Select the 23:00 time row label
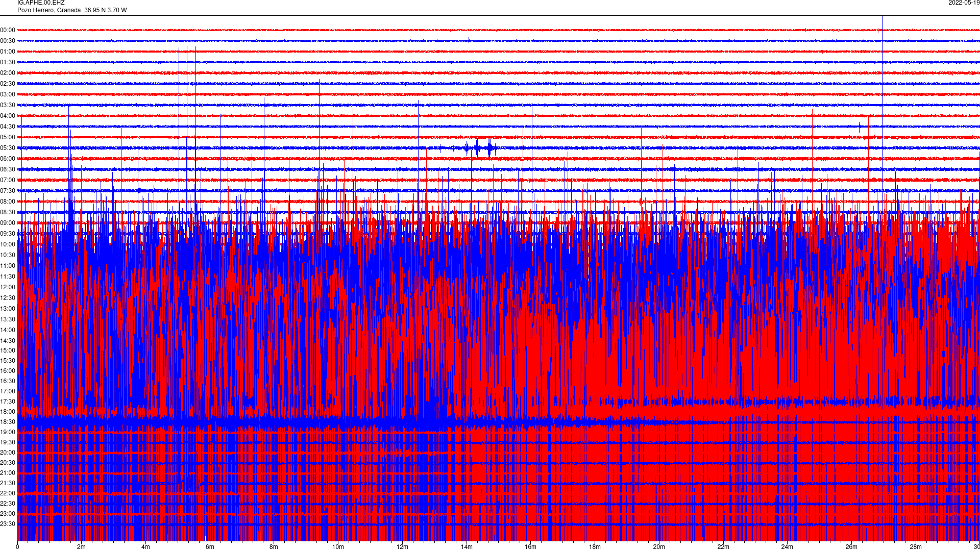 [8, 514]
